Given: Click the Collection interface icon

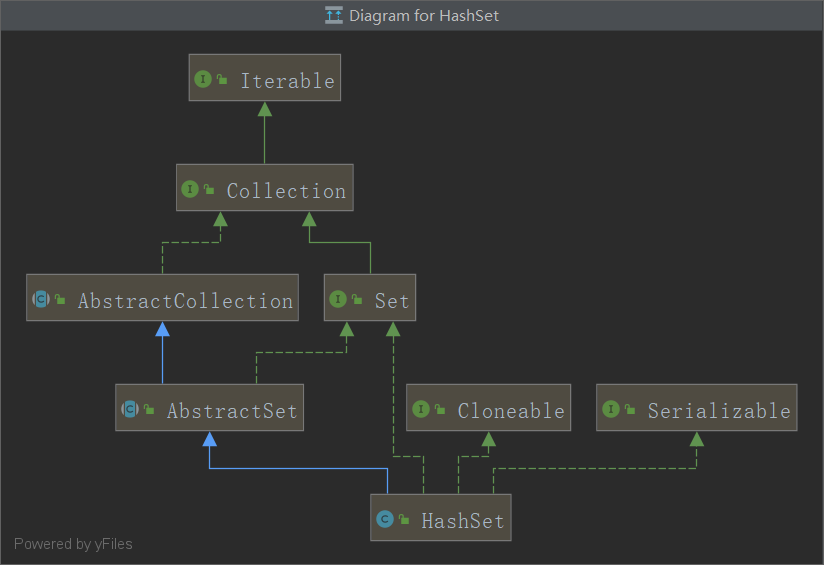Looking at the screenshot, I should 190,189.
